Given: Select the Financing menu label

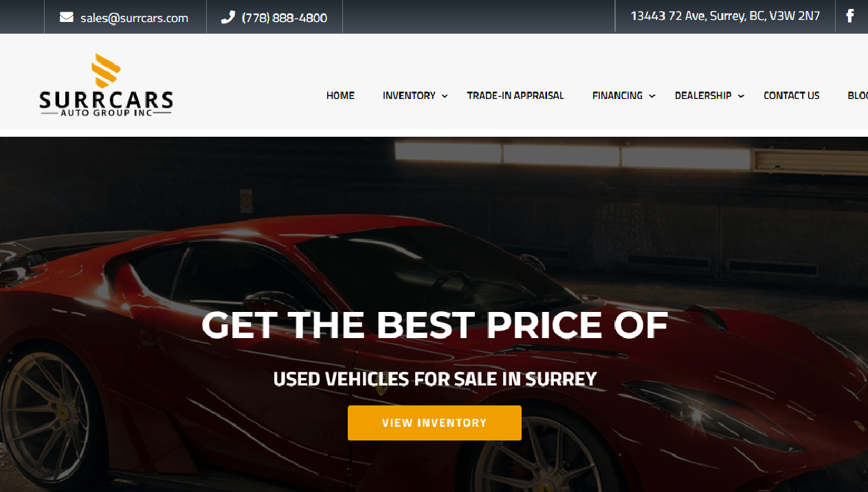Looking at the screenshot, I should [x=617, y=96].
